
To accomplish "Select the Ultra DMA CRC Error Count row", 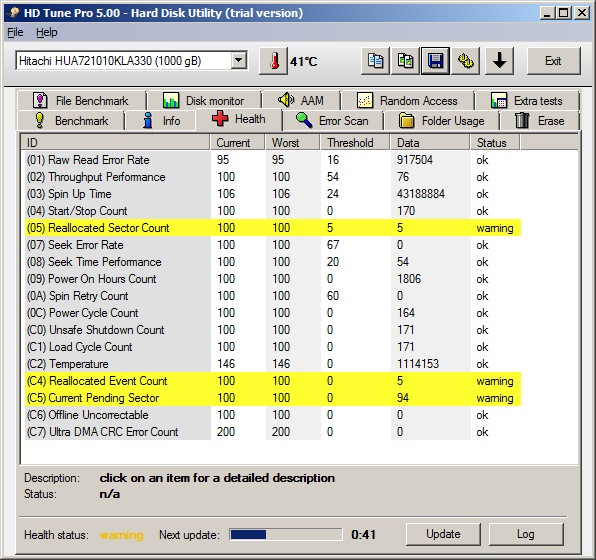I will 273,432.
